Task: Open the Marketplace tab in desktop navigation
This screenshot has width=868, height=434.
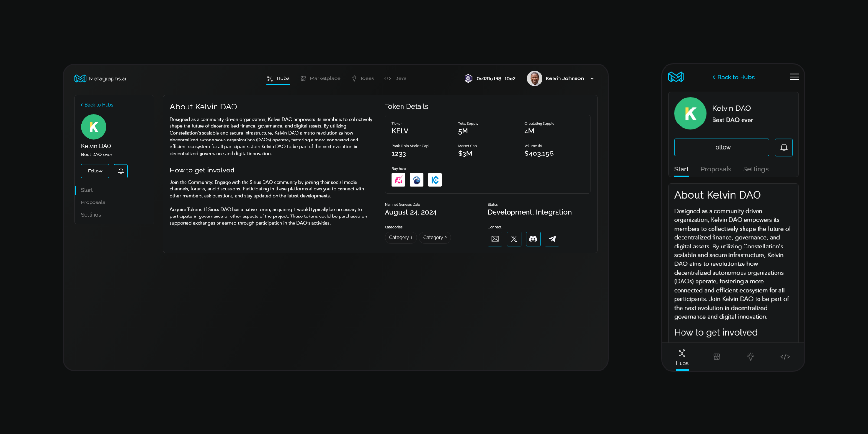Action: pyautogui.click(x=320, y=78)
